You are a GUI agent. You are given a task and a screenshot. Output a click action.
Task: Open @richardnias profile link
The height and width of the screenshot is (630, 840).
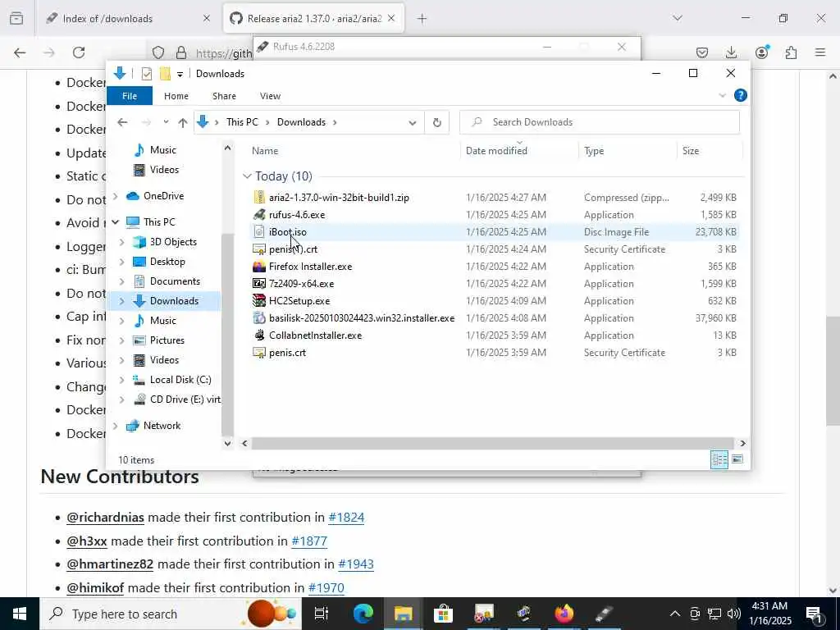pyautogui.click(x=106, y=518)
